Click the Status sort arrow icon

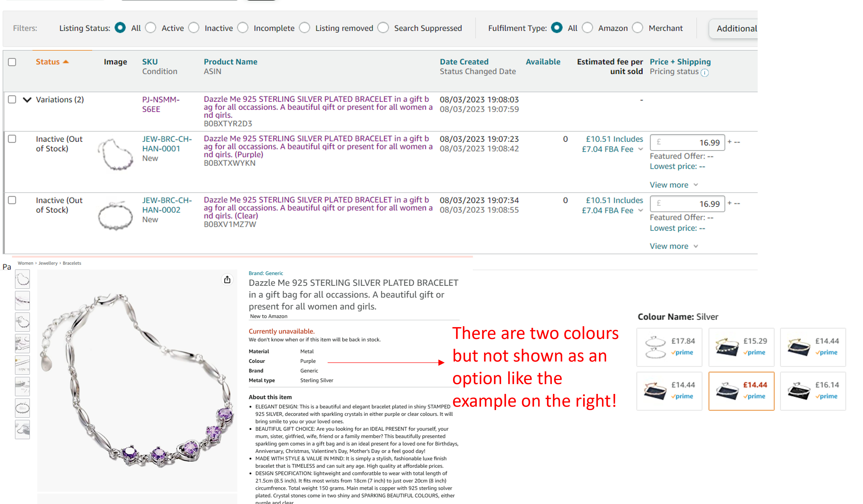click(x=66, y=62)
